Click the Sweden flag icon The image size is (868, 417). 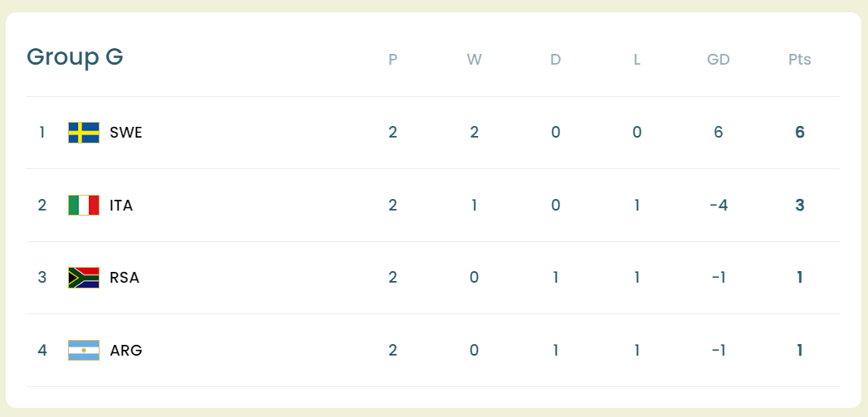pos(84,133)
